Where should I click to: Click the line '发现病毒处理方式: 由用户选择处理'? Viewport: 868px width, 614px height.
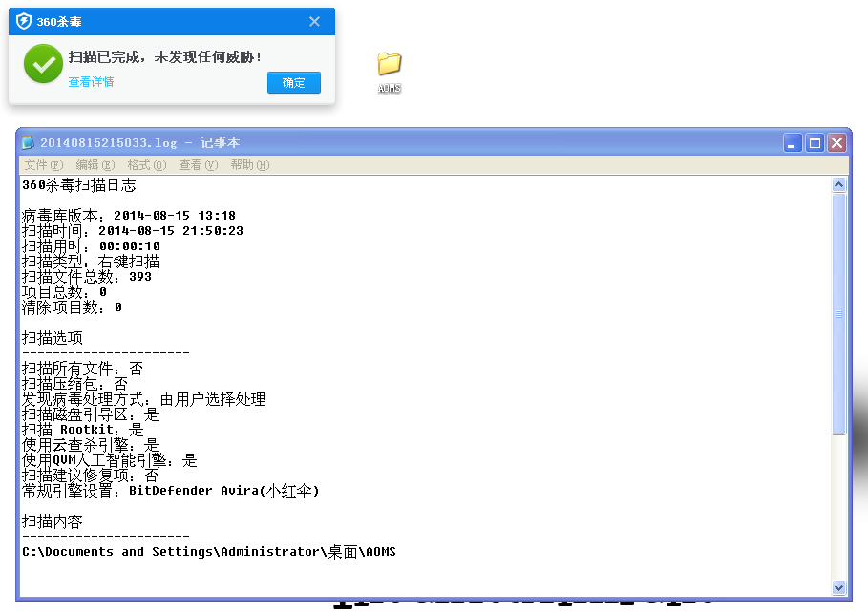pyautogui.click(x=143, y=399)
